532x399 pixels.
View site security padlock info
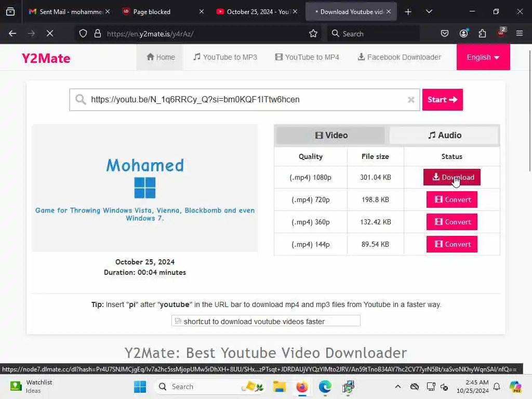click(98, 33)
